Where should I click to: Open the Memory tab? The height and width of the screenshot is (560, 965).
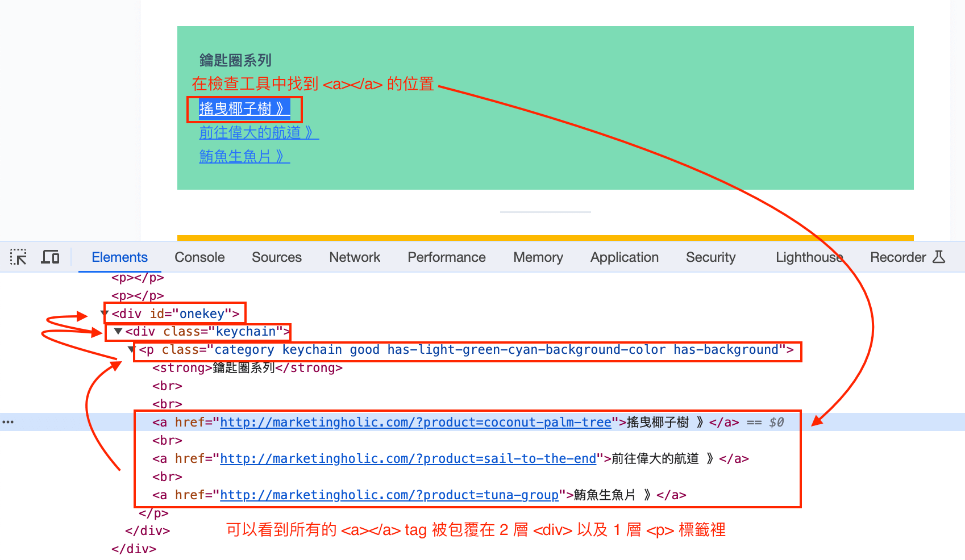pos(538,257)
